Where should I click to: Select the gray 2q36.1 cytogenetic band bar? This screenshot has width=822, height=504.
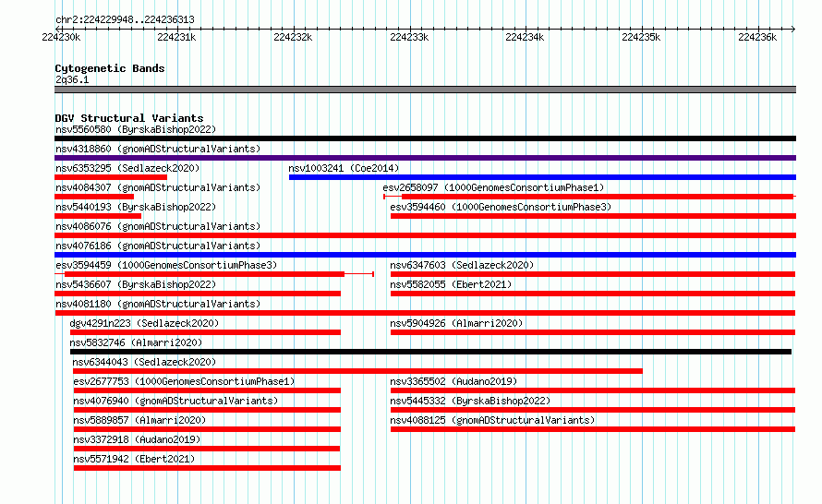[x=425, y=90]
